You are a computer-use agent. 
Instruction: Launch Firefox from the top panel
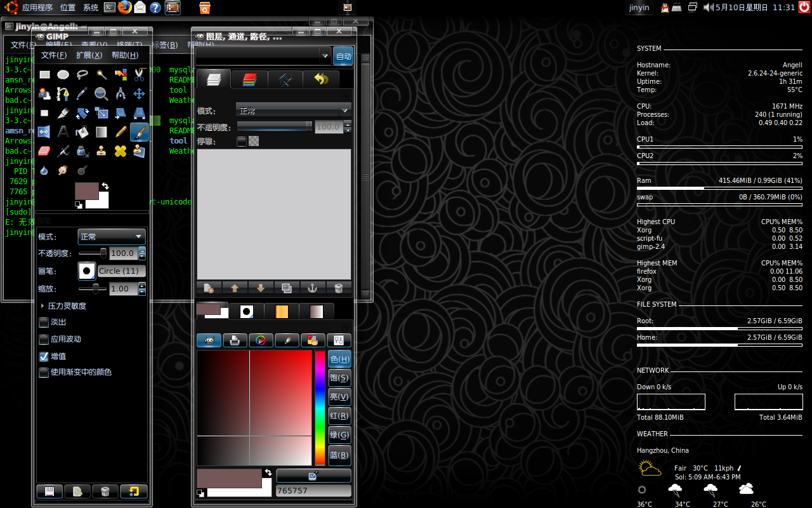coord(124,8)
